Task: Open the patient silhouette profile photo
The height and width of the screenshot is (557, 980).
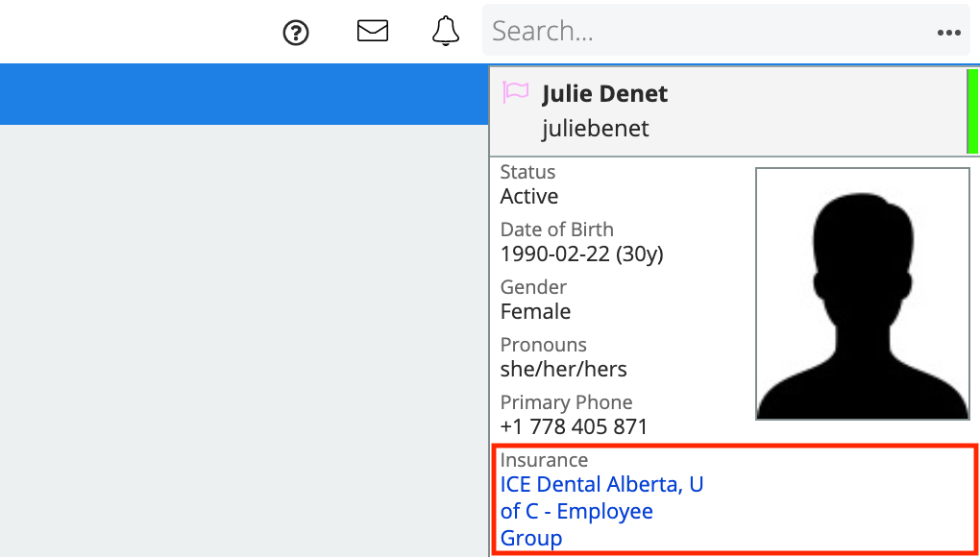Action: (863, 294)
